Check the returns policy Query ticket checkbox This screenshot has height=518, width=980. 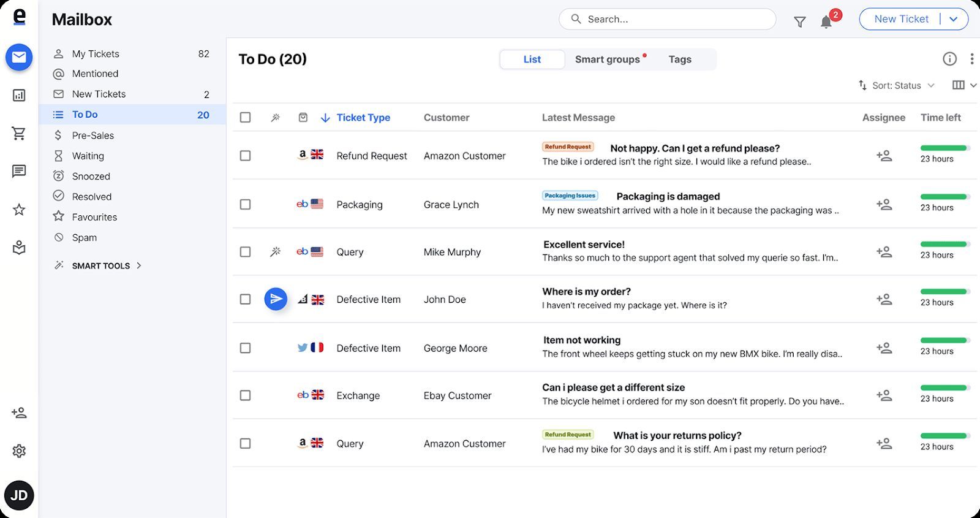click(245, 443)
